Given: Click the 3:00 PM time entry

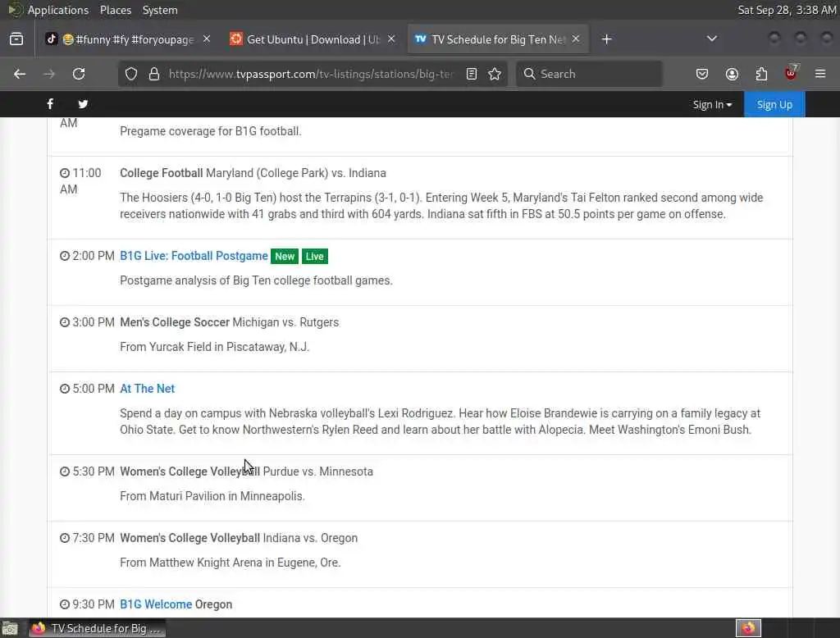Looking at the screenshot, I should (x=87, y=322).
